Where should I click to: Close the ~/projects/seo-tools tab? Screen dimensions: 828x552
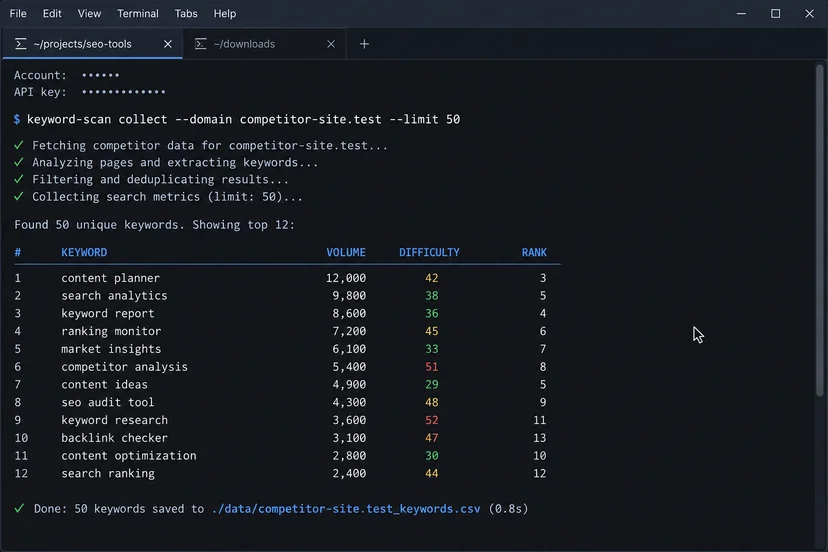[168, 44]
